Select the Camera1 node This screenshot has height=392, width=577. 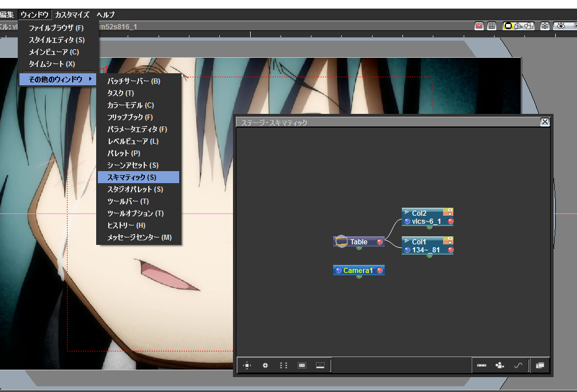click(359, 270)
